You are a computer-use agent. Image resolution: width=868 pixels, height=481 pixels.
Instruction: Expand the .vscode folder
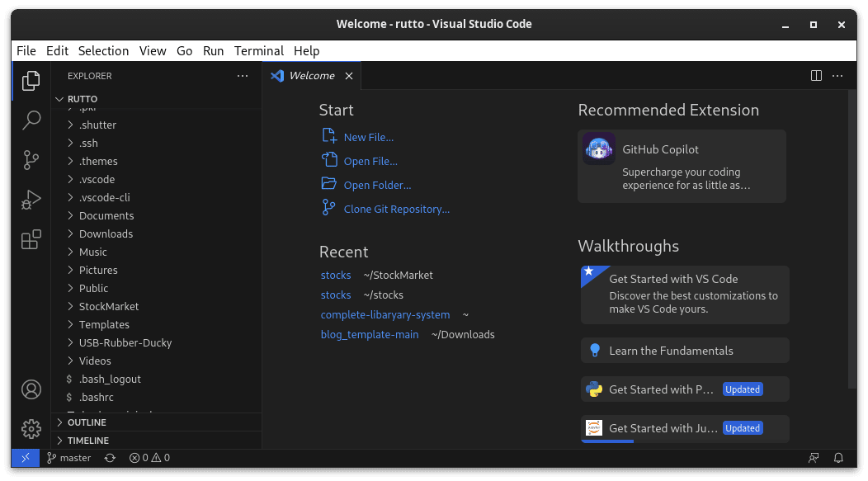156,179
